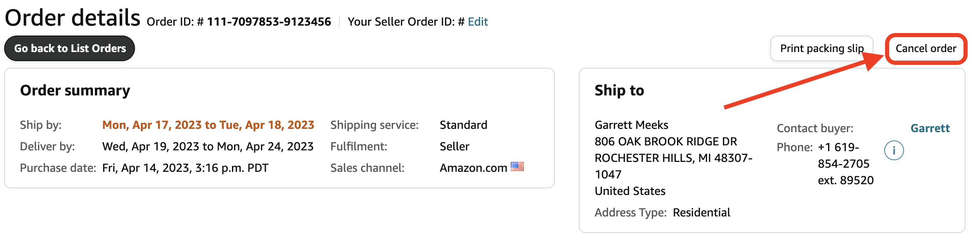The height and width of the screenshot is (247, 980).
Task: Click the Residential address type value
Action: [x=701, y=212]
